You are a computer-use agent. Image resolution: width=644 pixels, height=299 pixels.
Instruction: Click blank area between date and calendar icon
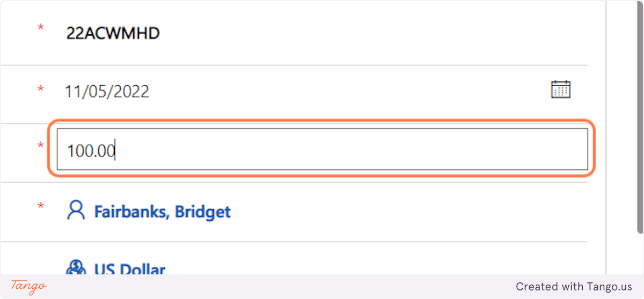click(x=349, y=92)
